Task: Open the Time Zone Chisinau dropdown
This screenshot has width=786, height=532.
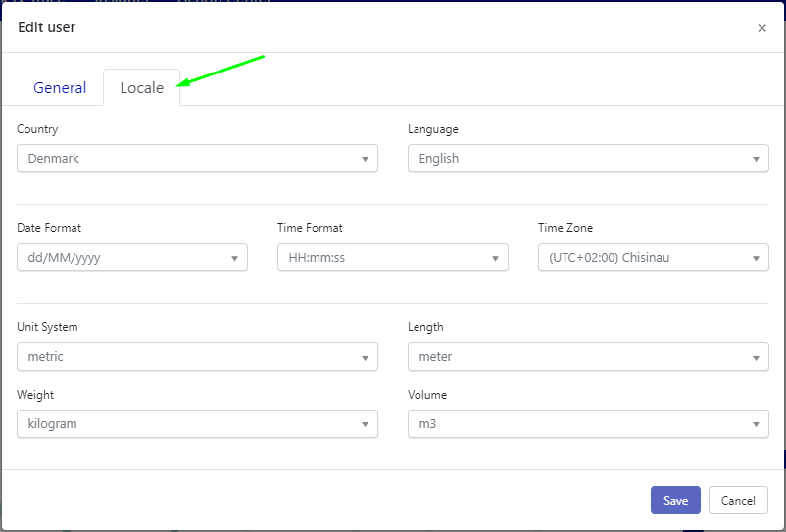Action: click(x=653, y=258)
